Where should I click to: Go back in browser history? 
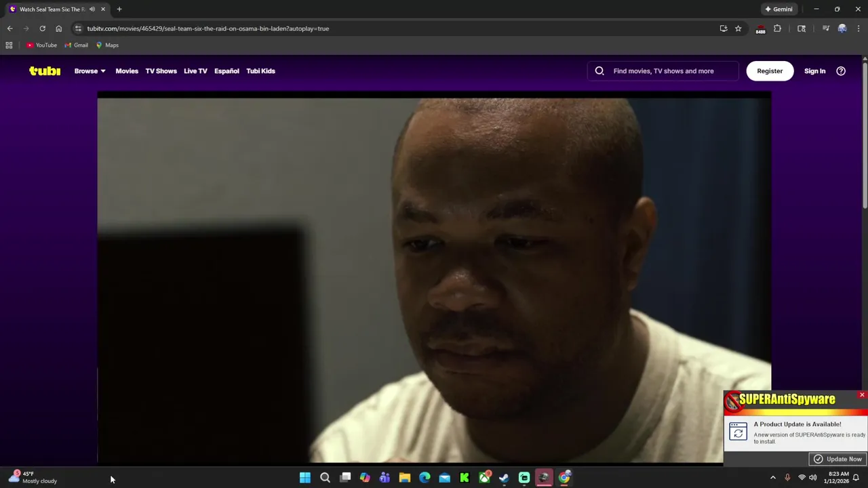tap(9, 28)
